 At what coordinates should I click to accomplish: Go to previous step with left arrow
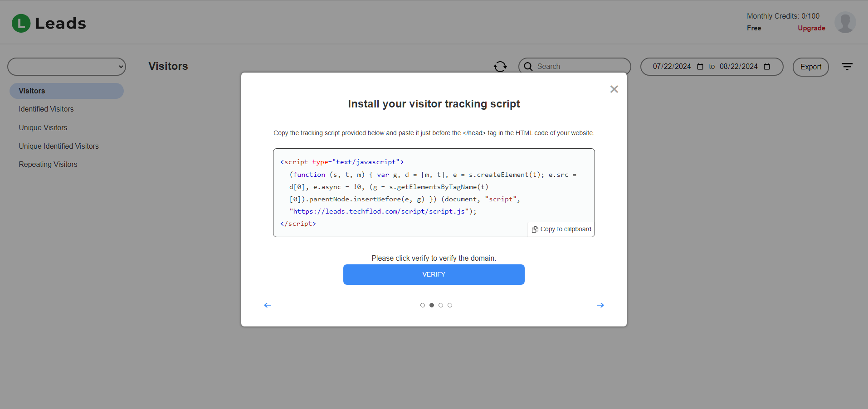pyautogui.click(x=268, y=305)
